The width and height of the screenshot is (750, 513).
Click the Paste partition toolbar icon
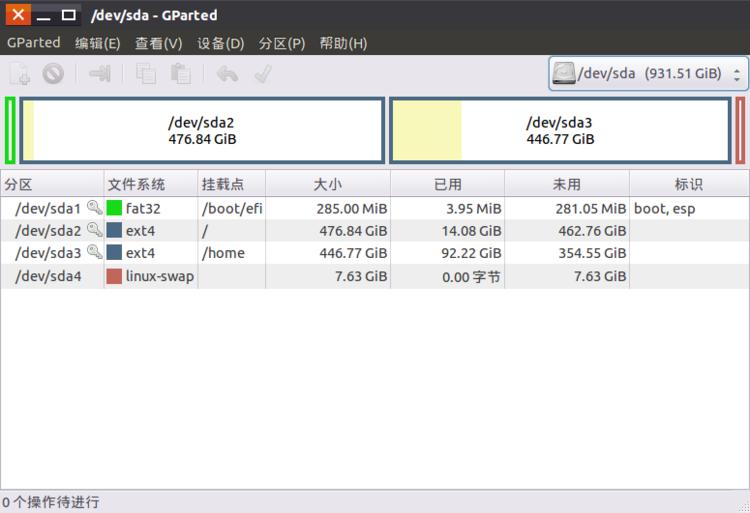click(x=180, y=73)
